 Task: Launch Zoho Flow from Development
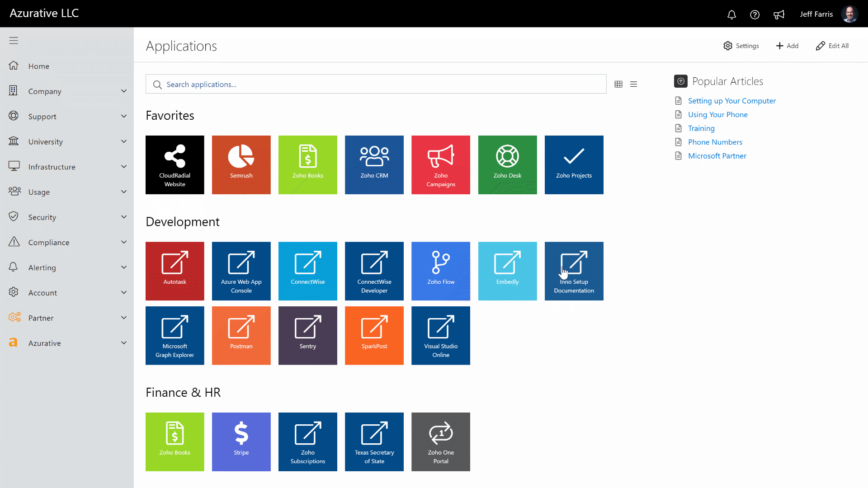coord(441,271)
